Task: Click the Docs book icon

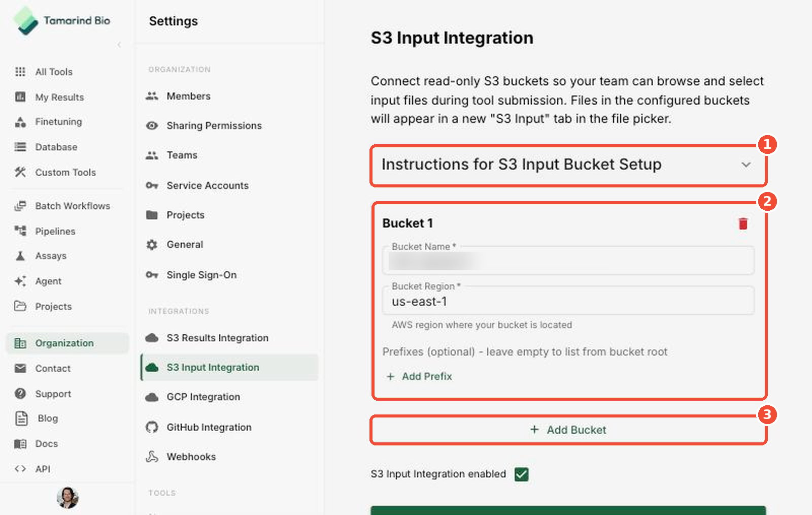Action: point(20,443)
